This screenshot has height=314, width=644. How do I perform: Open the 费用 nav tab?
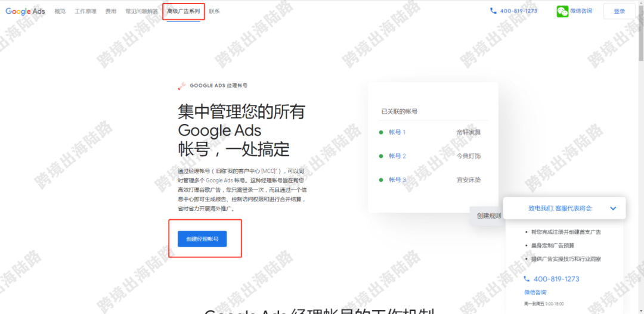pos(110,11)
